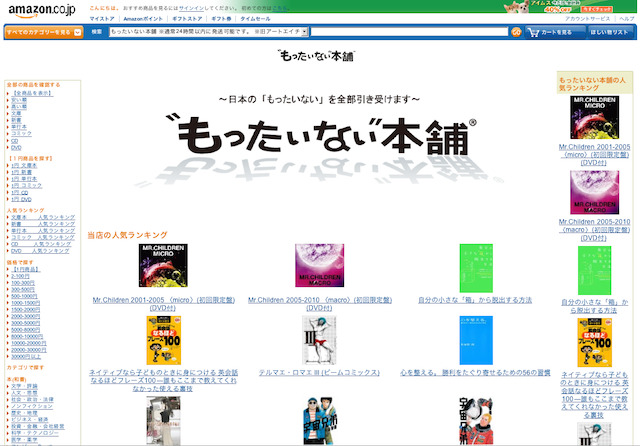Open the search category combo box showing もったいない本舗

[209, 31]
